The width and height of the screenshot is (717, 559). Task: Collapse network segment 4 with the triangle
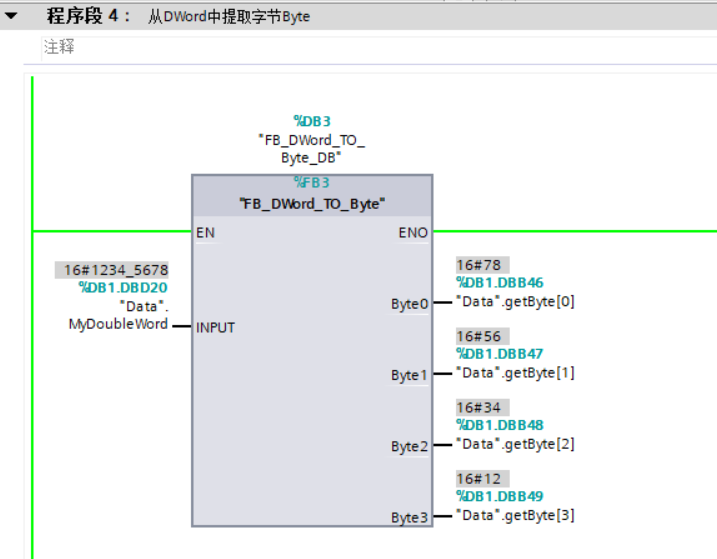(x=11, y=16)
